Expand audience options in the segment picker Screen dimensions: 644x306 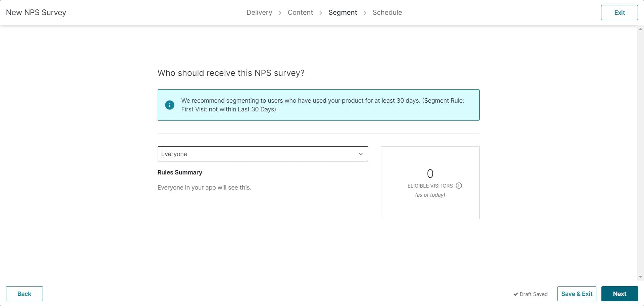tap(263, 154)
